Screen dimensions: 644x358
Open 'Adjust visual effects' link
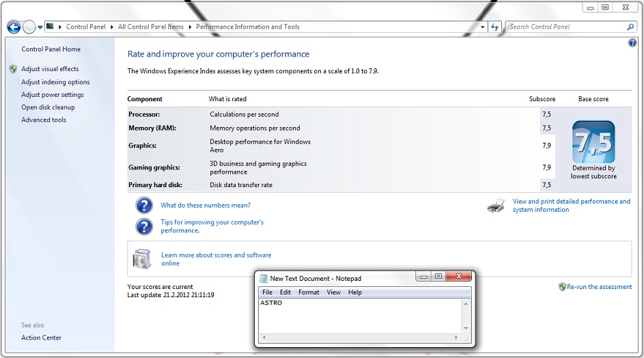(x=50, y=69)
